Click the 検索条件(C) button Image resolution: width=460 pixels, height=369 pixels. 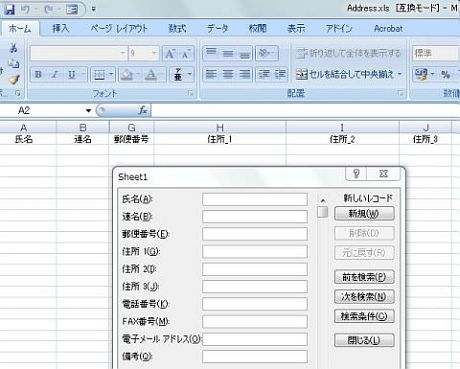(364, 316)
